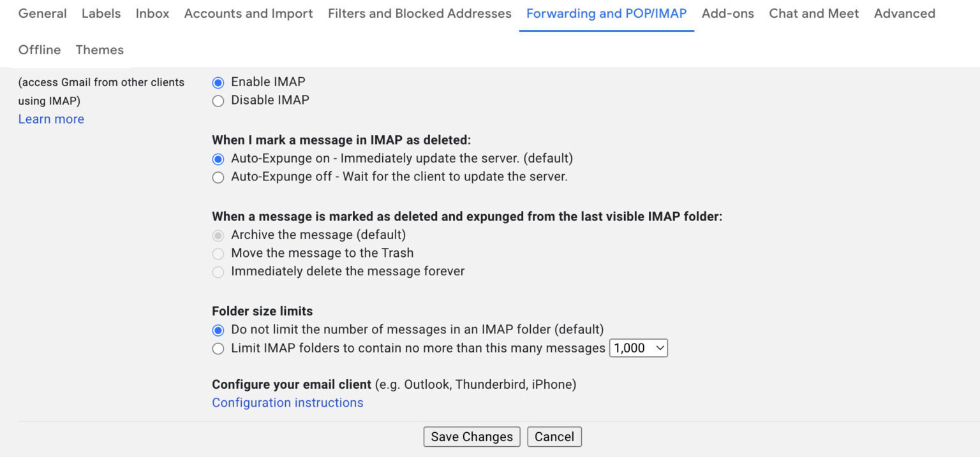Select the Disable IMAP option
The height and width of the screenshot is (457, 980).
click(218, 101)
